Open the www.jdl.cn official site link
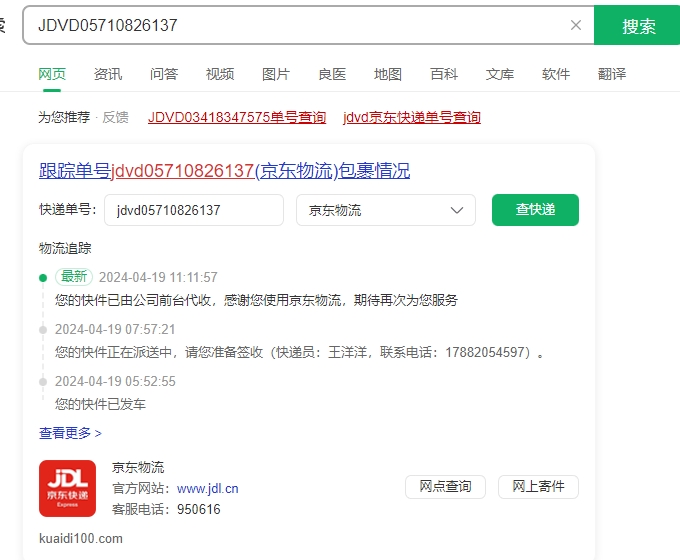This screenshot has width=680, height=560. (207, 488)
